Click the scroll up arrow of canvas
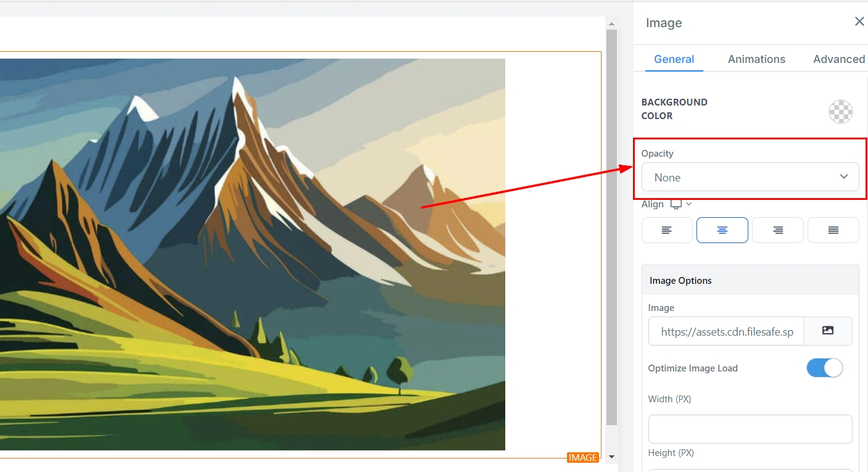This screenshot has height=472, width=868. click(611, 24)
